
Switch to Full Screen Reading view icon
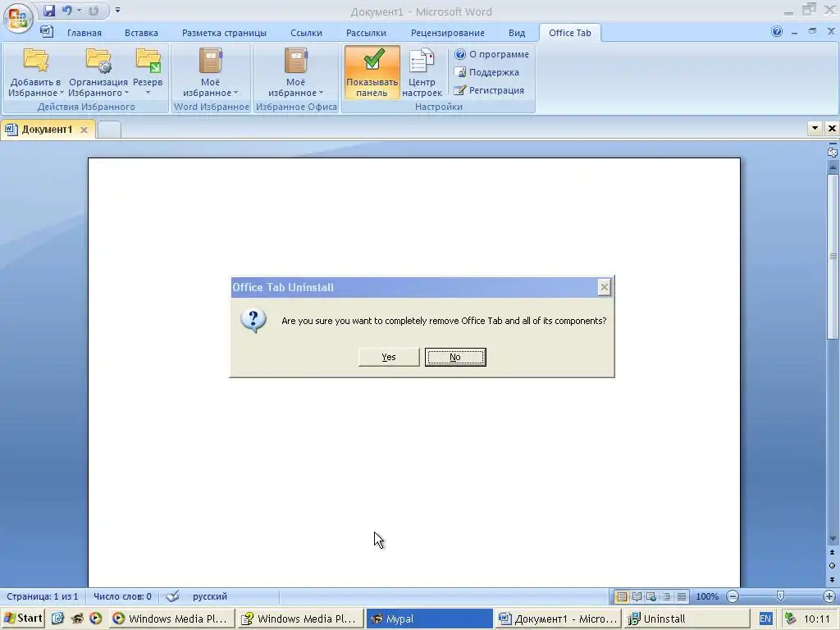click(637, 596)
